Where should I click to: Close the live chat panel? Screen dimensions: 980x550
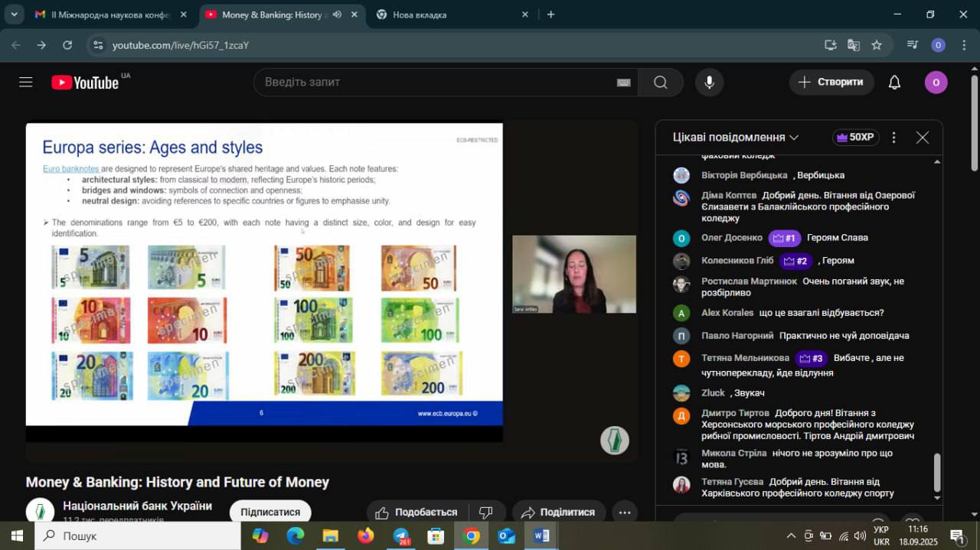(923, 138)
